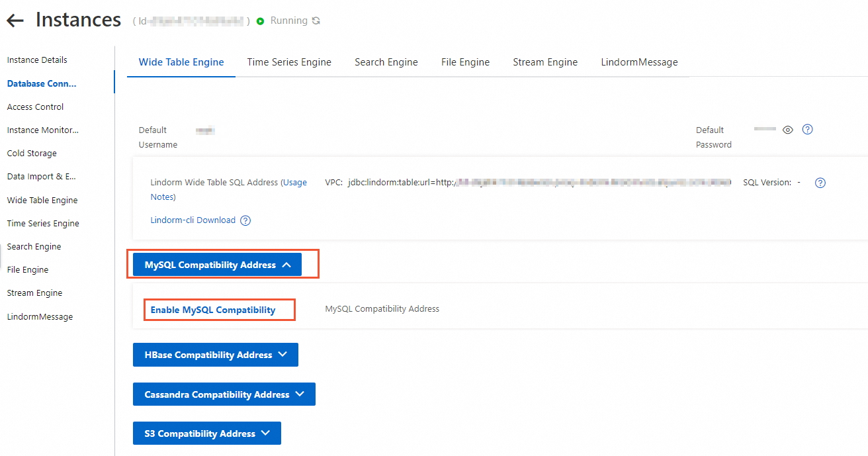This screenshot has width=868, height=456.
Task: Open help icon next to default password
Action: 807,130
